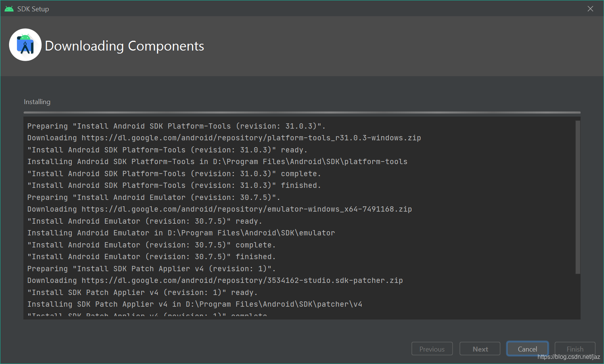Click the Cancel button
The image size is (604, 364).
tap(527, 349)
